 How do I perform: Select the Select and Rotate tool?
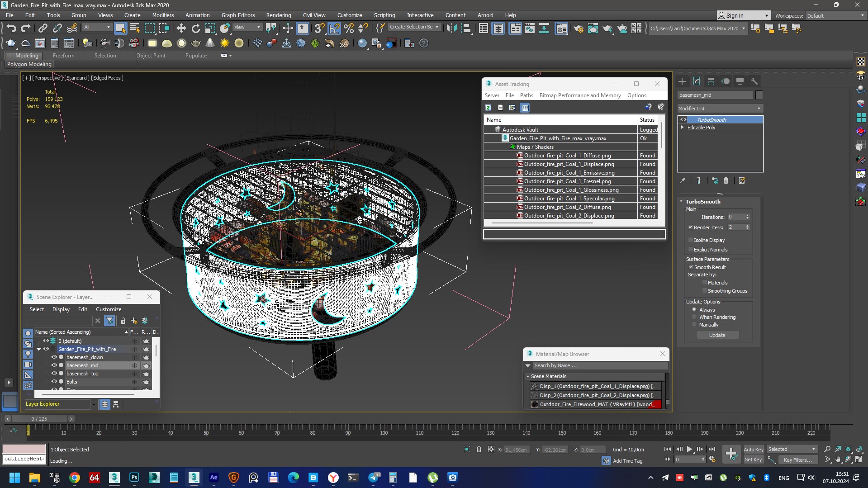[x=195, y=28]
